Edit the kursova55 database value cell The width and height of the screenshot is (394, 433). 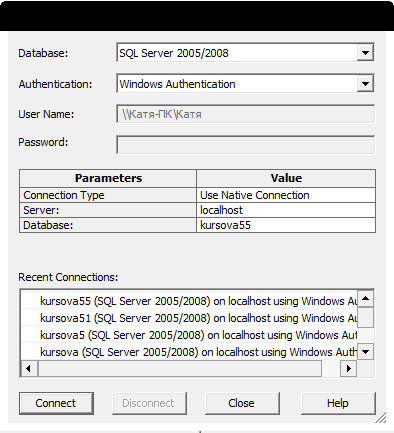[x=286, y=225]
